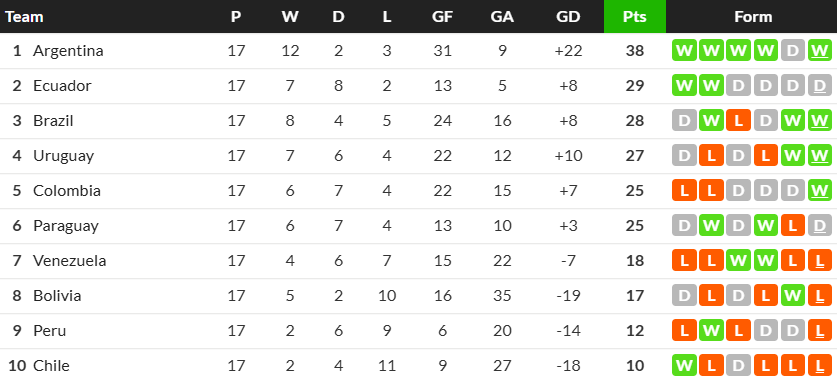Click Chile's first green W form badge
The height and width of the screenshot is (381, 837).
pos(684,366)
